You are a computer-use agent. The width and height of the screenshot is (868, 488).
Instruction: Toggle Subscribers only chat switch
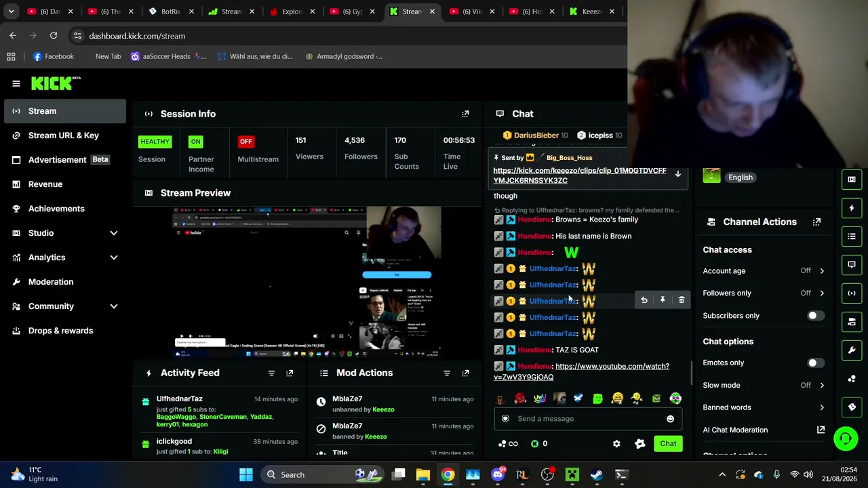pyautogui.click(x=816, y=316)
